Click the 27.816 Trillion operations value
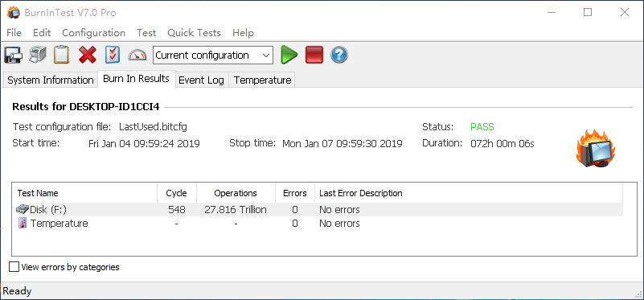The image size is (644, 300). (236, 210)
